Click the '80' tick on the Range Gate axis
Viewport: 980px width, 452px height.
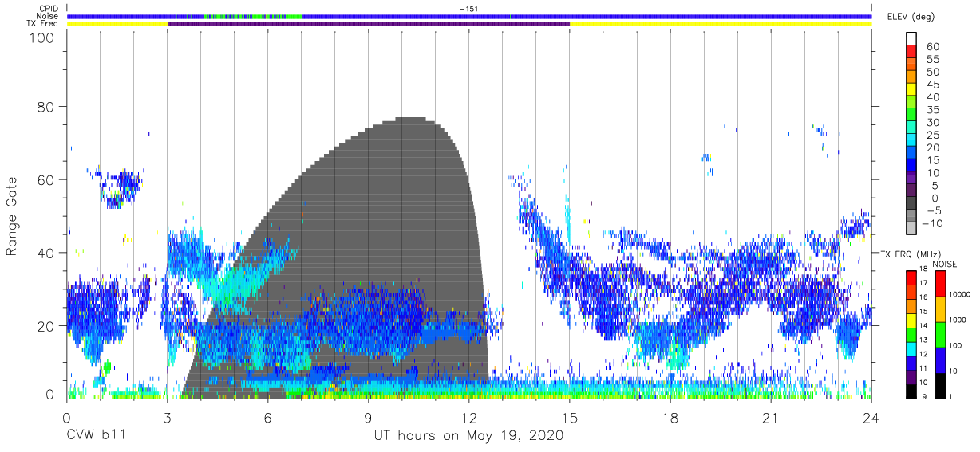tap(47, 106)
